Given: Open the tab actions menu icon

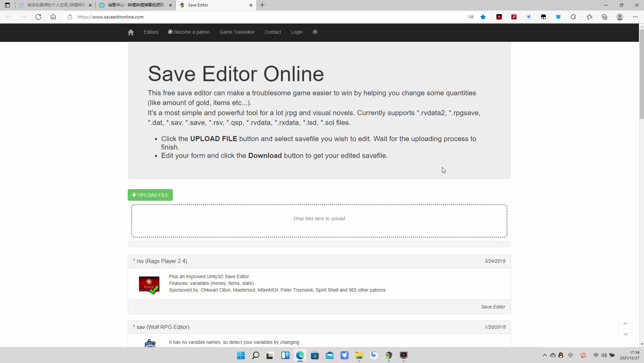Looking at the screenshot, I should pos(7,5).
